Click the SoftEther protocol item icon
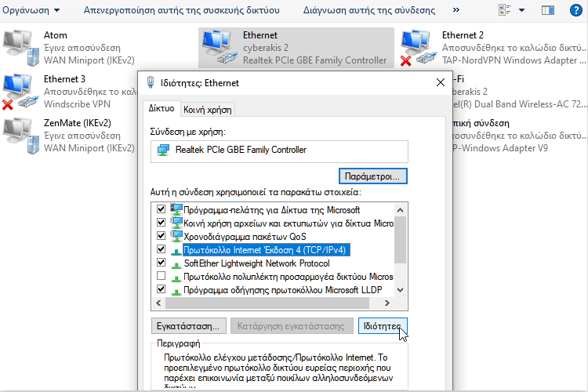Viewport: 588px width, 392px height. click(x=176, y=266)
